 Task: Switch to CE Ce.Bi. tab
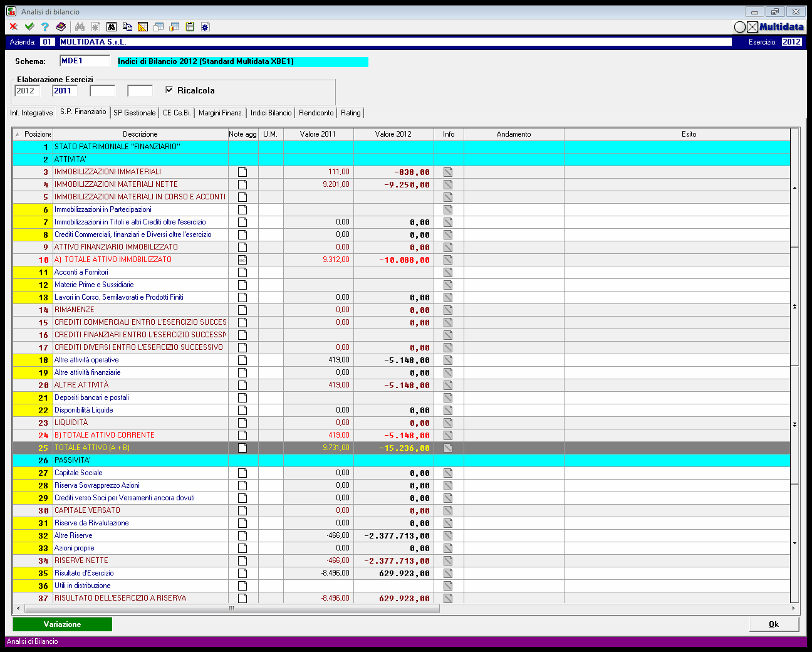pos(177,113)
